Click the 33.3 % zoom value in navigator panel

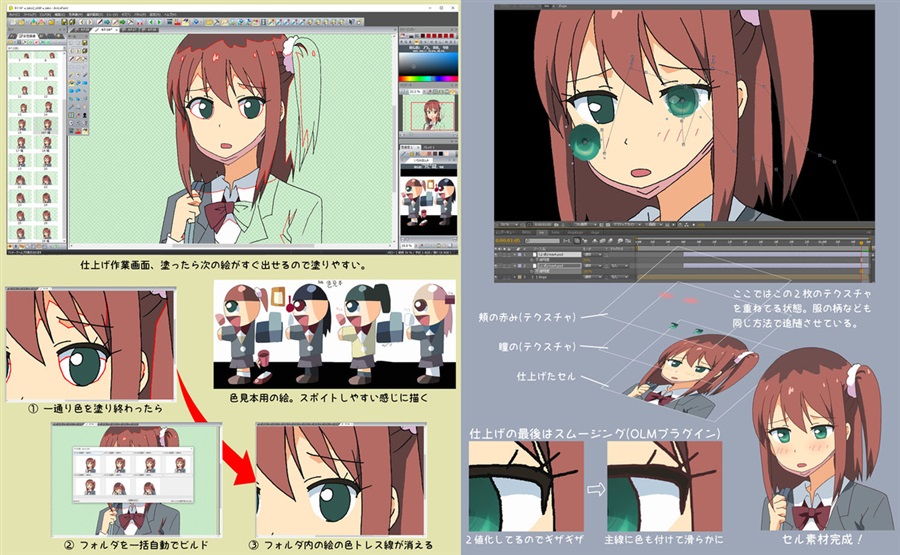click(x=415, y=91)
